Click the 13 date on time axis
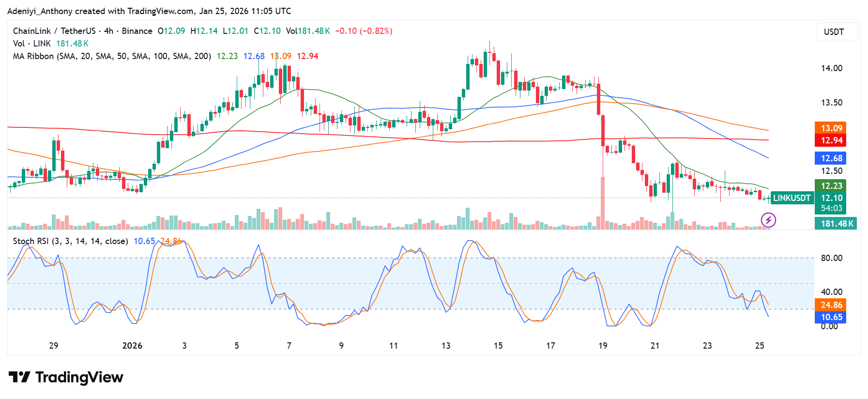 point(446,346)
